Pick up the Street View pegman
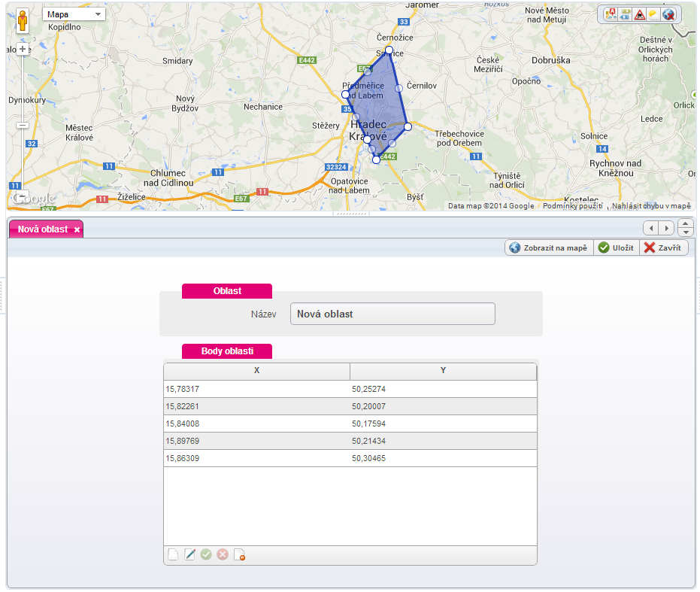This screenshot has height=592, width=700. pyautogui.click(x=23, y=20)
